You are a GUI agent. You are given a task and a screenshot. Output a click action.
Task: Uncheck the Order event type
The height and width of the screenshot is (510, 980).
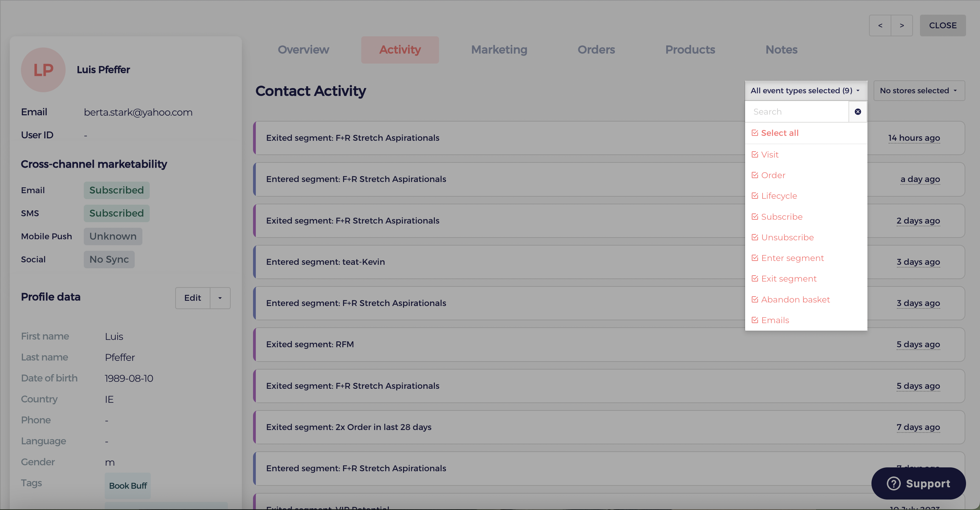(x=755, y=175)
